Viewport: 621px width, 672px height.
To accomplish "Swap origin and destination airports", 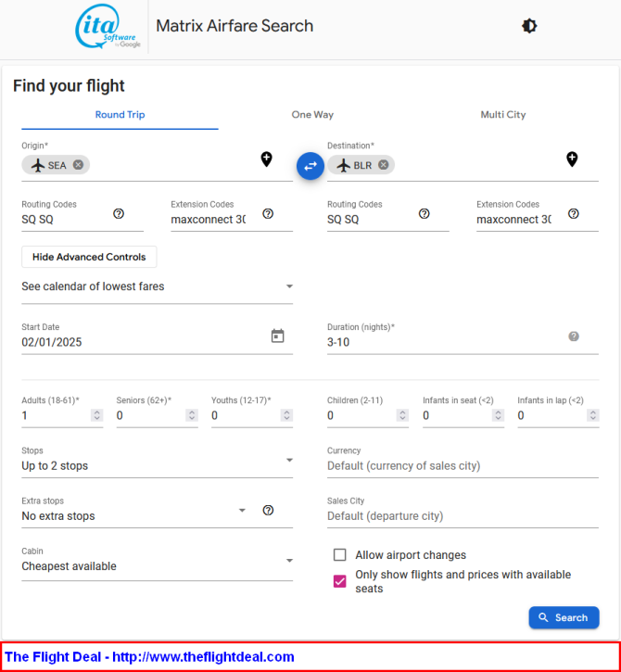I will click(x=310, y=166).
